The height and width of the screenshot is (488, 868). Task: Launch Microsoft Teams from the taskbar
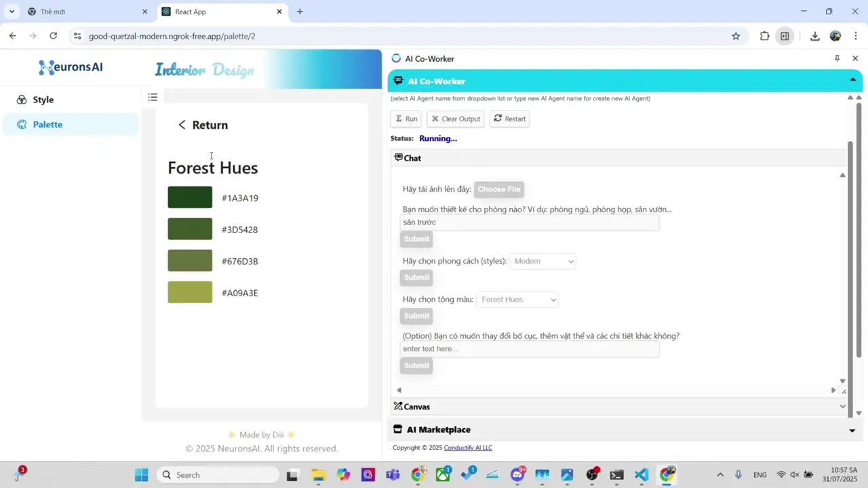click(393, 474)
